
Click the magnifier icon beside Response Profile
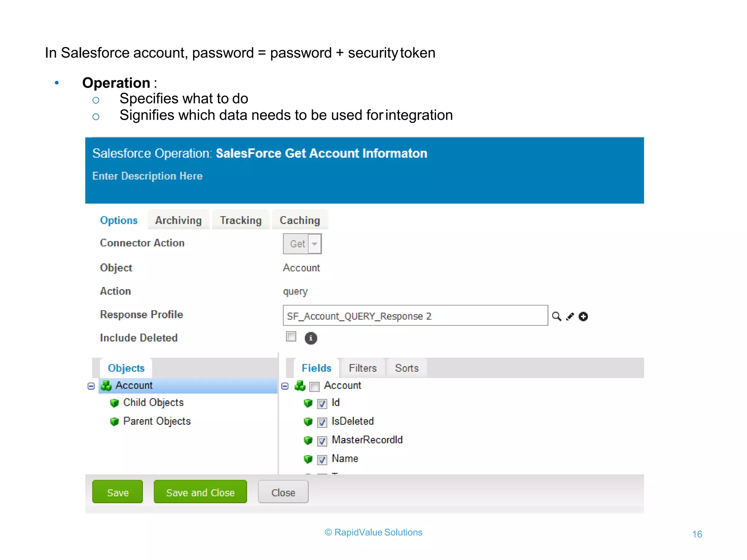pos(556,316)
